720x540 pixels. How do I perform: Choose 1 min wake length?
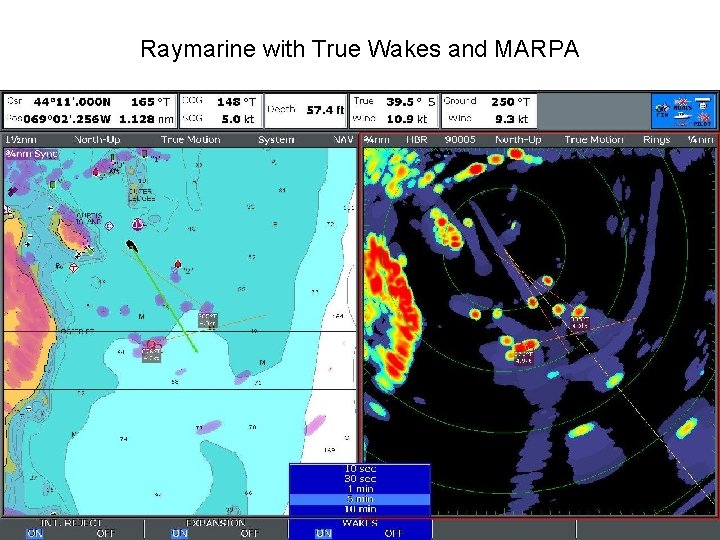tap(360, 489)
